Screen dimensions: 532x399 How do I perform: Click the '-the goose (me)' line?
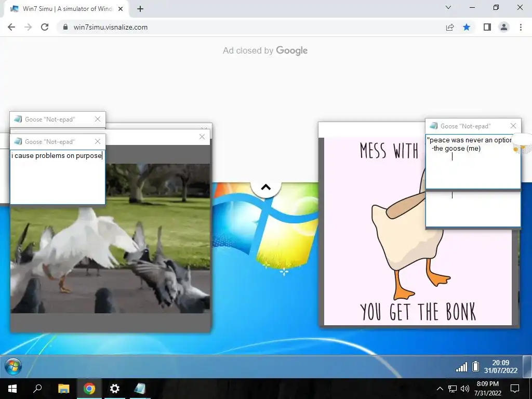coord(456,149)
